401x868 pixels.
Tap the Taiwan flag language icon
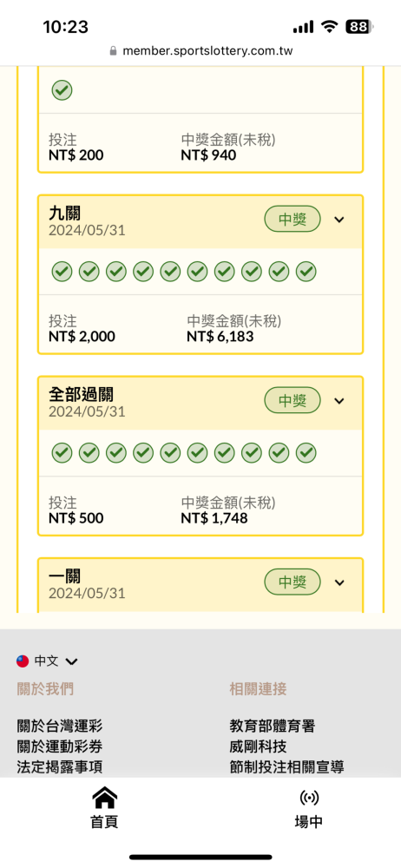pyautogui.click(x=23, y=661)
